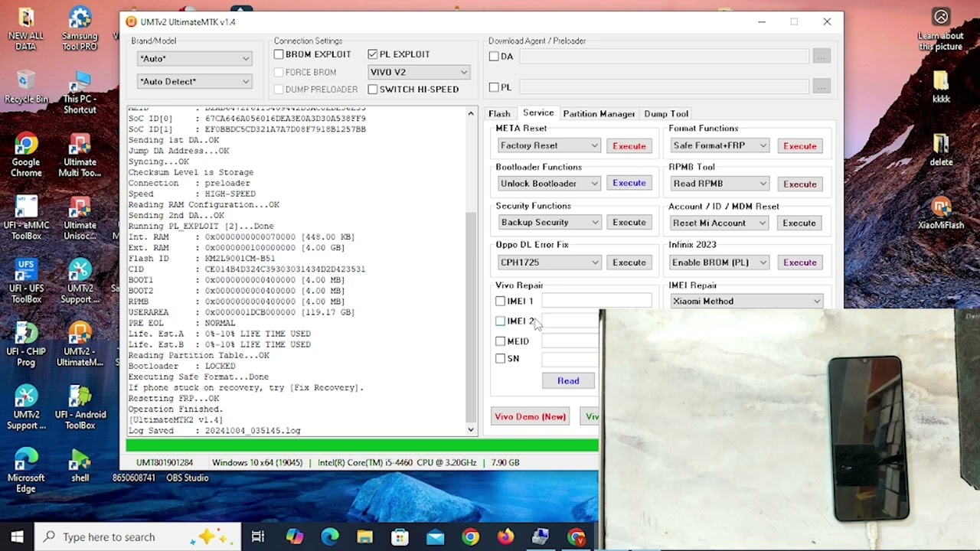Screen dimensions: 980x551
Task: Open VIVO V2 exploit dropdown
Action: tap(418, 72)
